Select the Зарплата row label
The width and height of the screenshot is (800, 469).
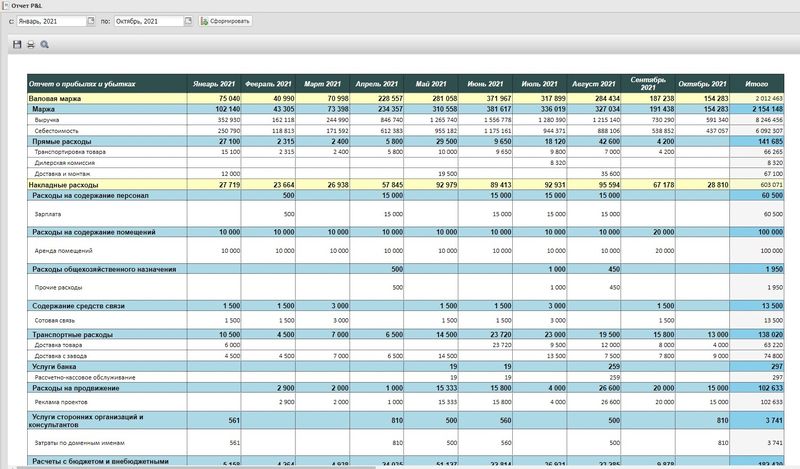coord(48,214)
